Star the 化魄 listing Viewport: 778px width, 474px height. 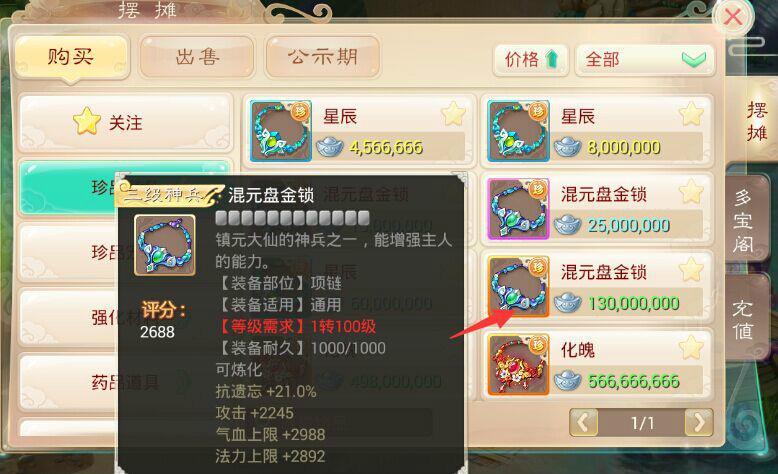(x=691, y=348)
